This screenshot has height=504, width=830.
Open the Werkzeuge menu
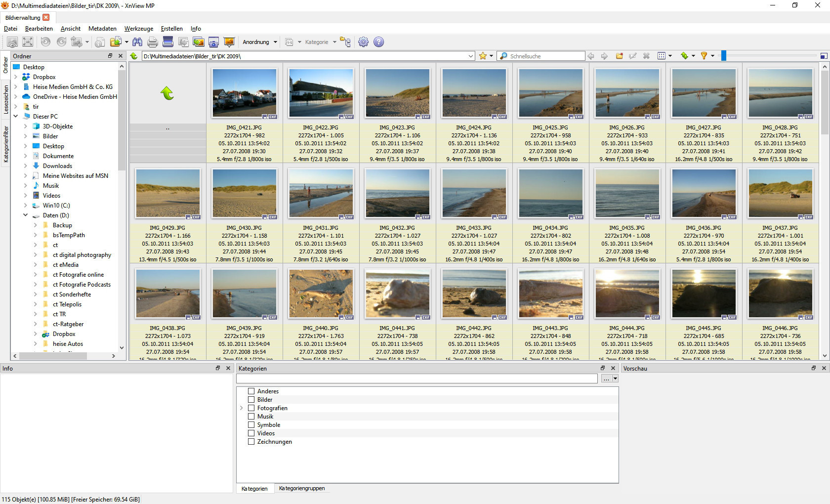click(138, 29)
